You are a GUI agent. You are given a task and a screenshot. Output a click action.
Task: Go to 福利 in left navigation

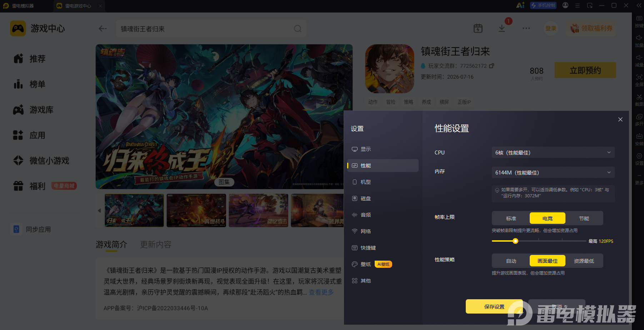pos(30,186)
